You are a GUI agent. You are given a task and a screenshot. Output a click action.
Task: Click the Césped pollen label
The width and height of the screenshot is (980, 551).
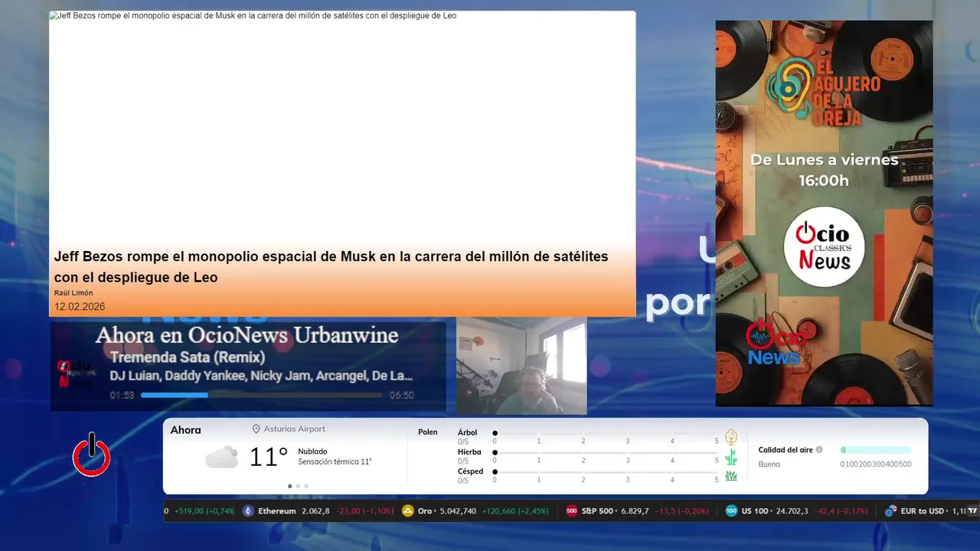[x=470, y=471]
